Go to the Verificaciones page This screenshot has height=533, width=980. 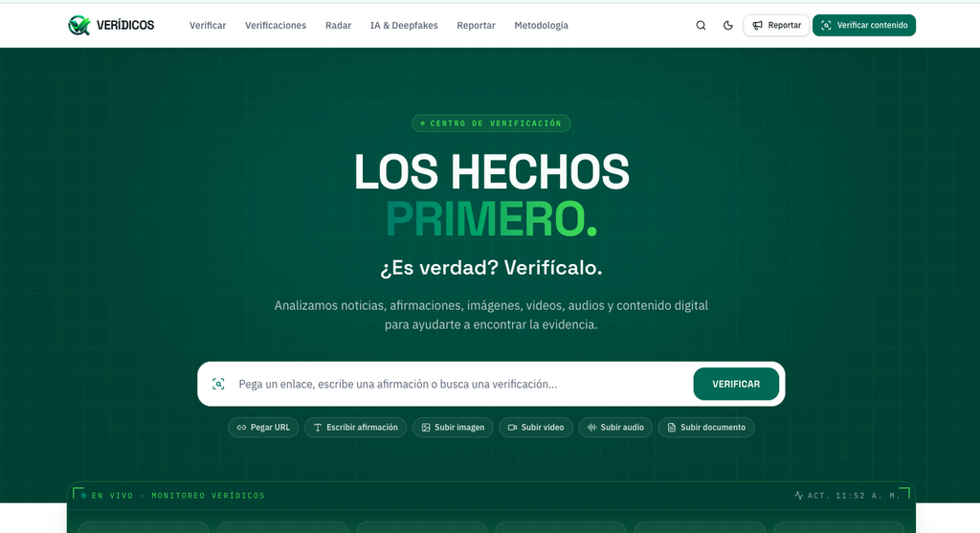pyautogui.click(x=276, y=26)
